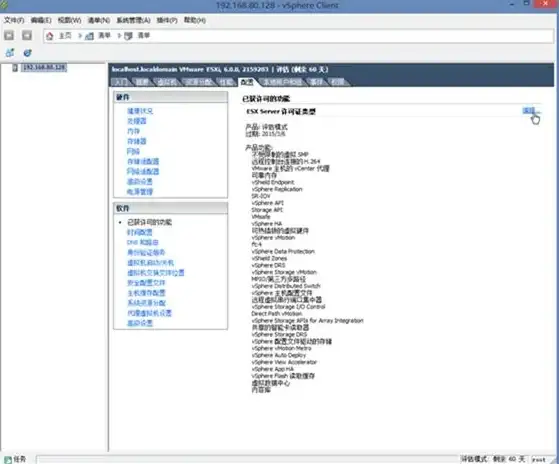Open the 存储适配器 link
The width and height of the screenshot is (559, 464).
(x=143, y=161)
